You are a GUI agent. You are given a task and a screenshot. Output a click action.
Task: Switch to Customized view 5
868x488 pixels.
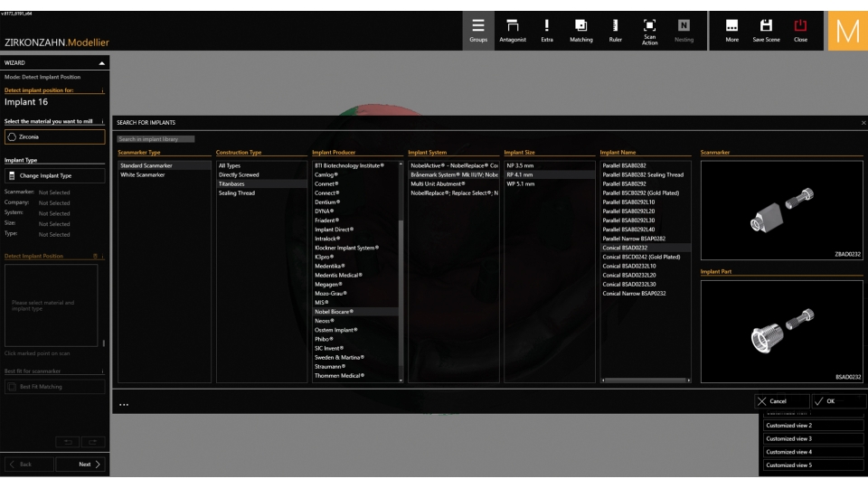pos(812,465)
